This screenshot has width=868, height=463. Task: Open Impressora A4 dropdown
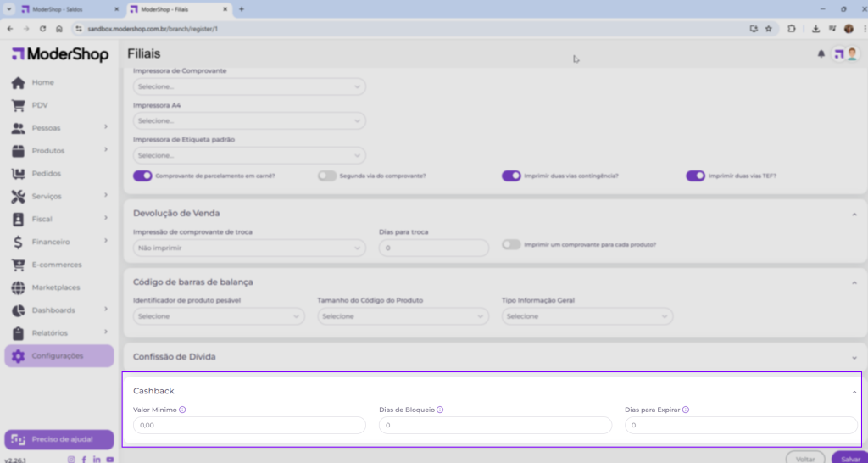[x=249, y=121]
